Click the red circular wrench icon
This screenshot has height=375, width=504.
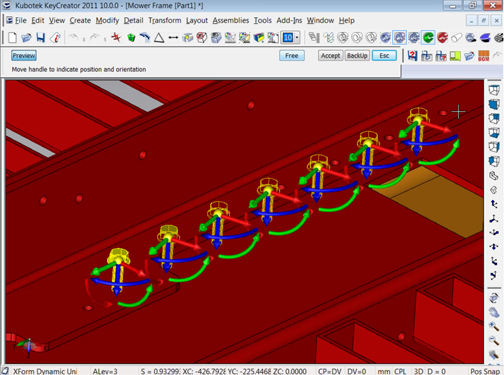coord(442,38)
